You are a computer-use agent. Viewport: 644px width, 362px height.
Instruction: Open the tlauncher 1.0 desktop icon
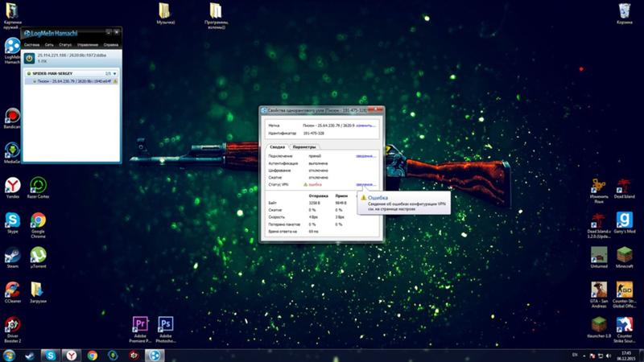click(599, 327)
